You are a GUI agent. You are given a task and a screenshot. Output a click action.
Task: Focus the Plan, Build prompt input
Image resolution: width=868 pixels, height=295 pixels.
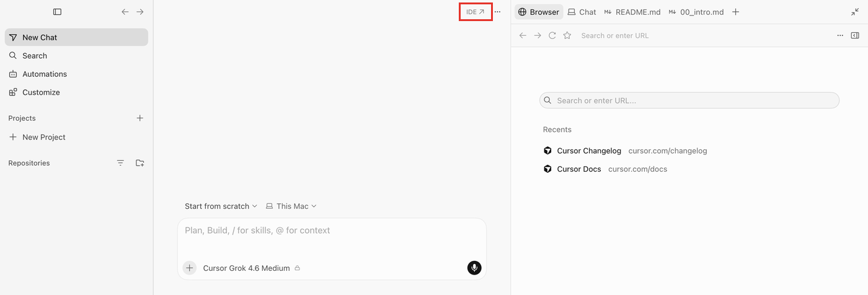tap(332, 231)
